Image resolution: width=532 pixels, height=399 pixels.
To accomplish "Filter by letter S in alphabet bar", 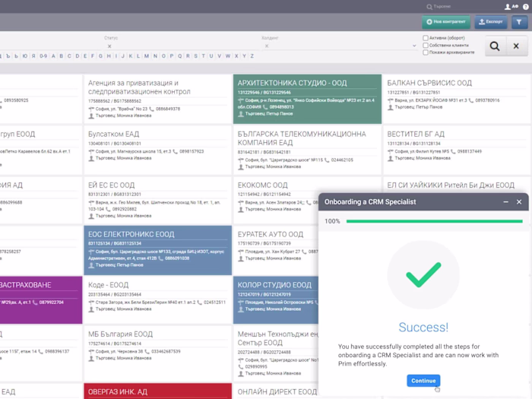I will point(196,56).
